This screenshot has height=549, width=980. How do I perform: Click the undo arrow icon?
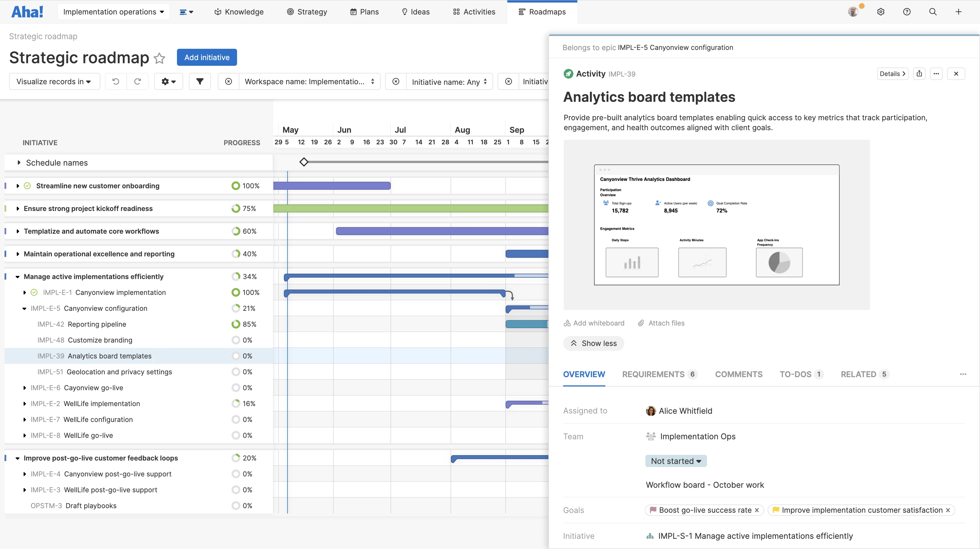116,81
